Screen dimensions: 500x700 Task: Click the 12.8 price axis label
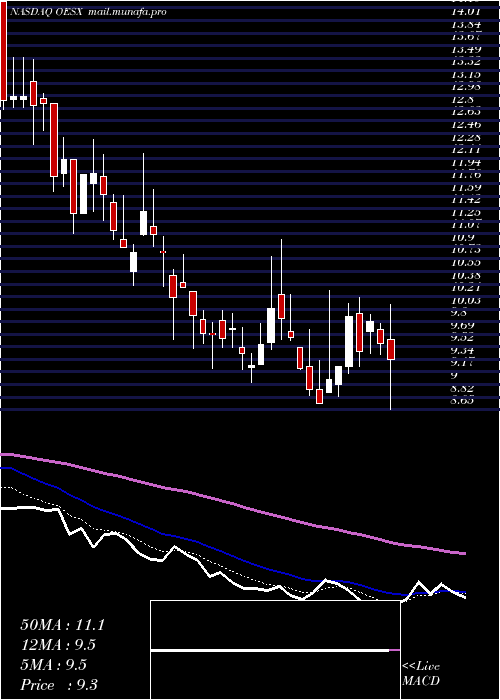(462, 100)
